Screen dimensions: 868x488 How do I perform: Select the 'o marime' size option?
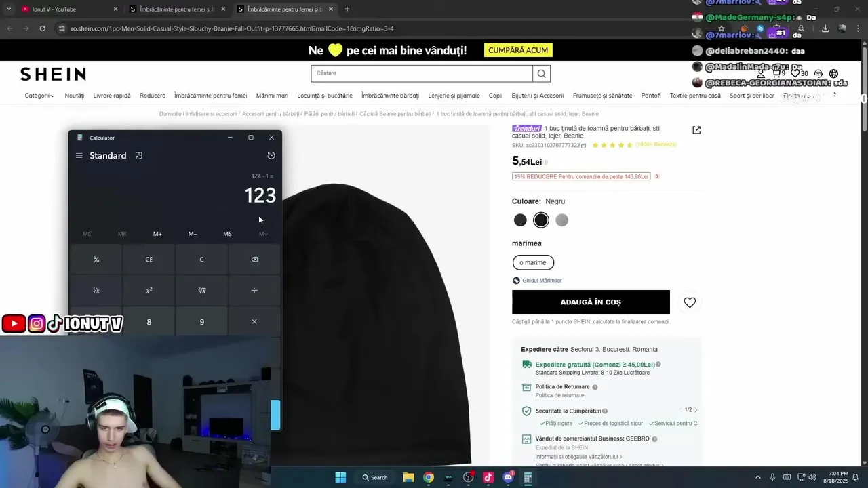click(x=533, y=262)
